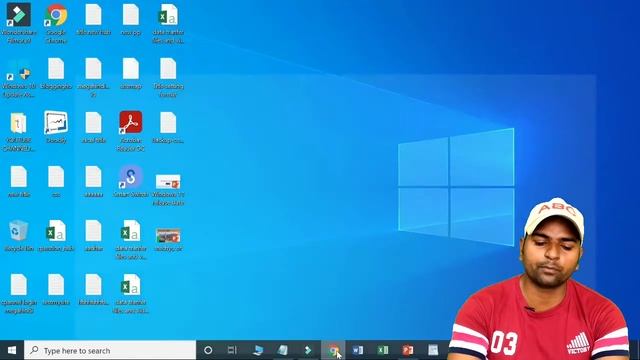The image size is (640, 360).
Task: Open the Smart Switch shortcut
Action: point(131,182)
